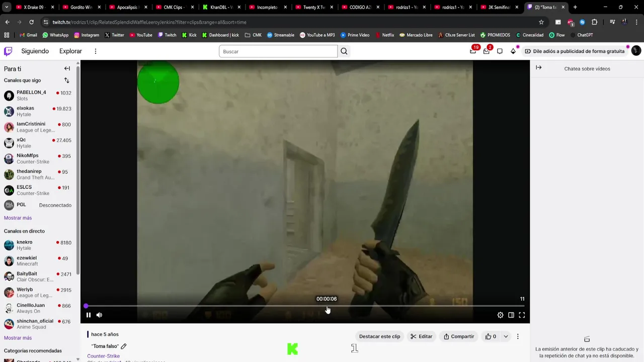644x362 pixels.
Task: Open messages icon with 2 badge
Action: click(x=487, y=51)
